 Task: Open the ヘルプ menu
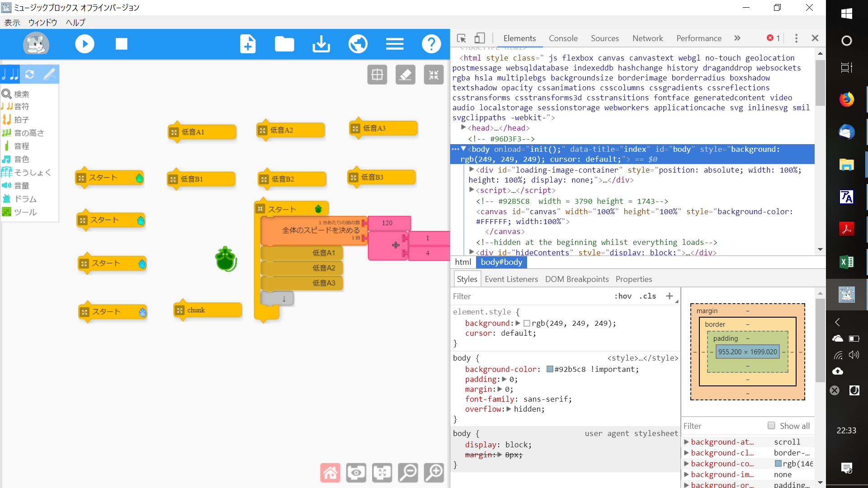tap(75, 23)
